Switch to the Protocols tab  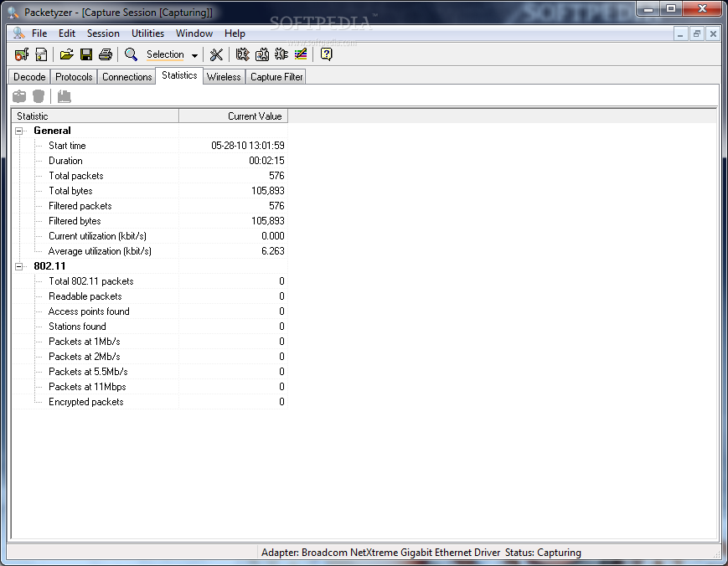coord(74,77)
